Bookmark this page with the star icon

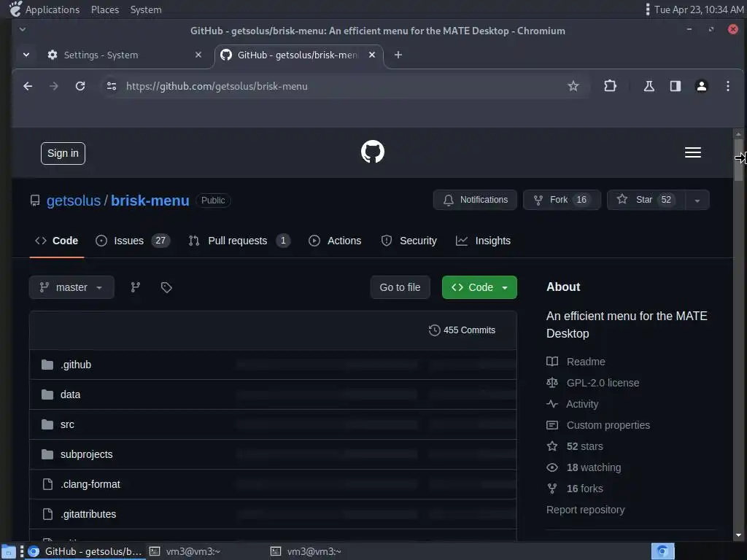click(573, 86)
